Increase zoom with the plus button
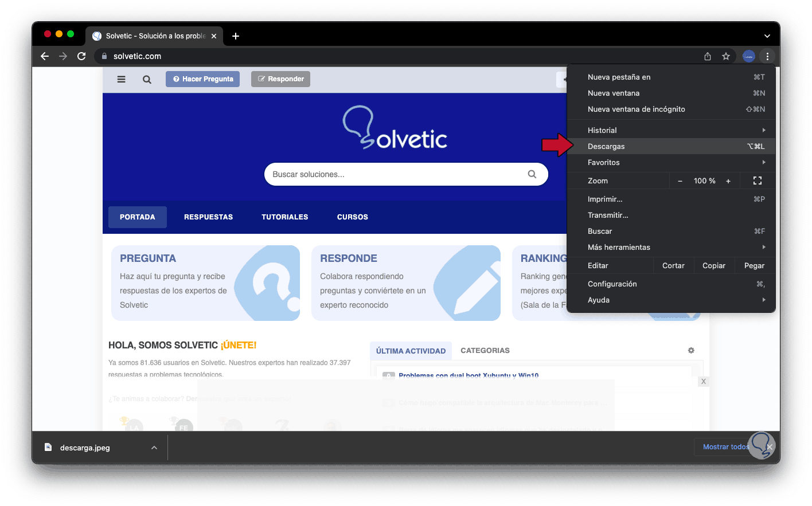Screen dimensions: 812x506 pos(728,181)
